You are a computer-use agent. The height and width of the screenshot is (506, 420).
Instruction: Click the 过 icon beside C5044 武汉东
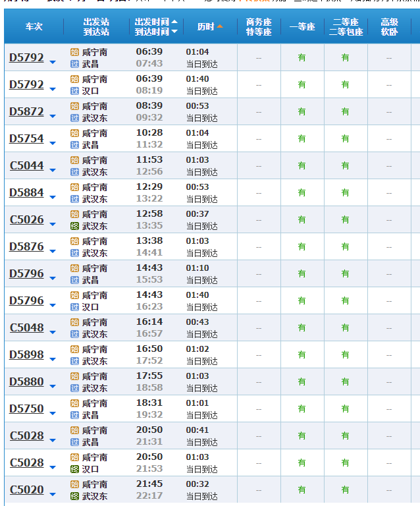pyautogui.click(x=75, y=172)
